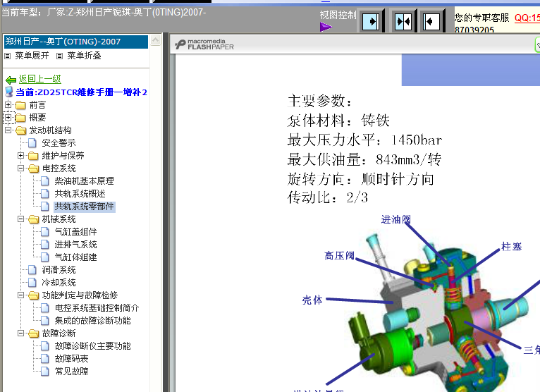Collapse the 发动机结构 tree node
This screenshot has height=392, width=540.
[8, 130]
